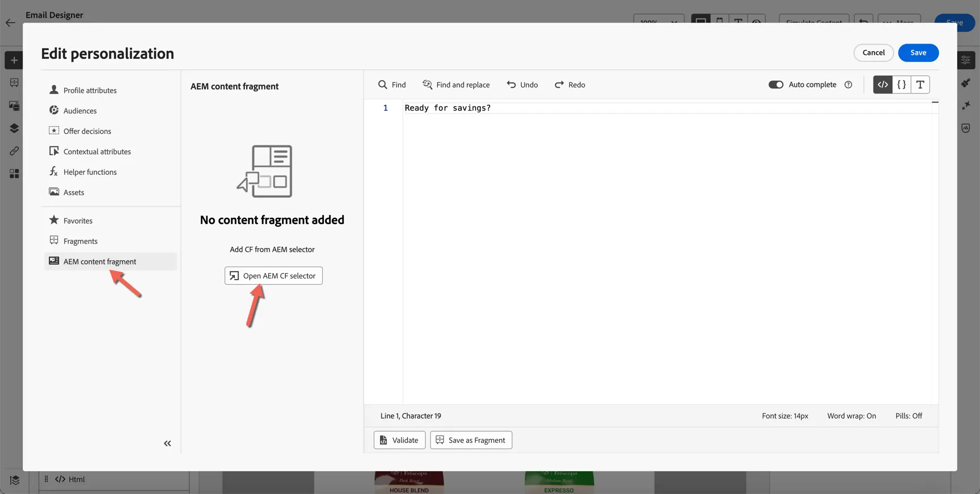Select AEM content fragment menu item
This screenshot has width=980, height=494.
coord(111,261)
